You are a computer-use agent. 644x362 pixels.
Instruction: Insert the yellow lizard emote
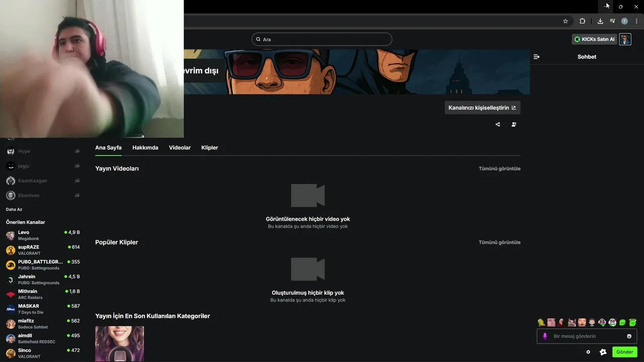tap(541, 322)
